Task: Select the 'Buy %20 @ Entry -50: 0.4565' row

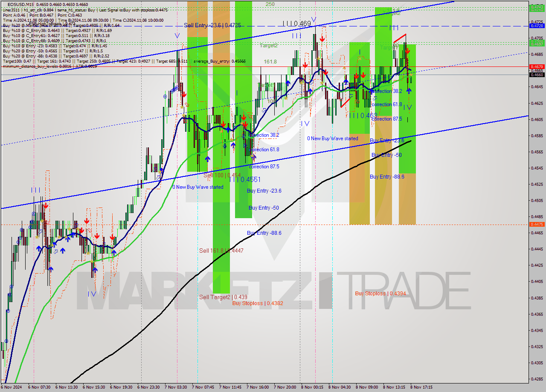Action: pos(53,51)
